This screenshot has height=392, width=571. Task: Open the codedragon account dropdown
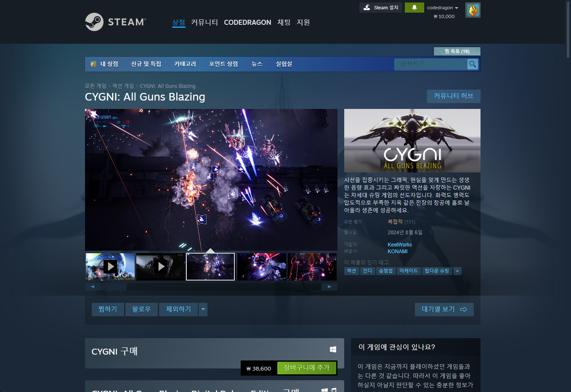(x=443, y=8)
